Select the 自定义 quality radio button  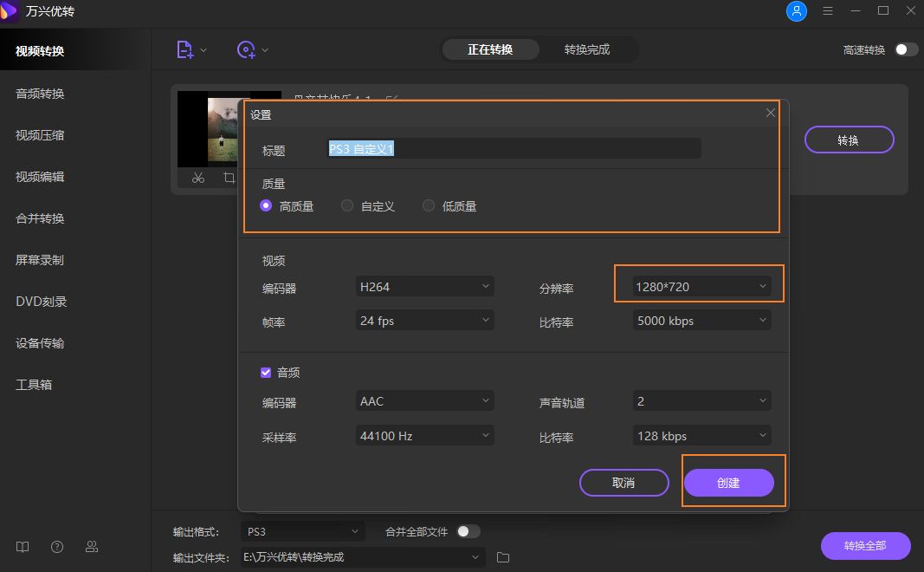point(347,205)
